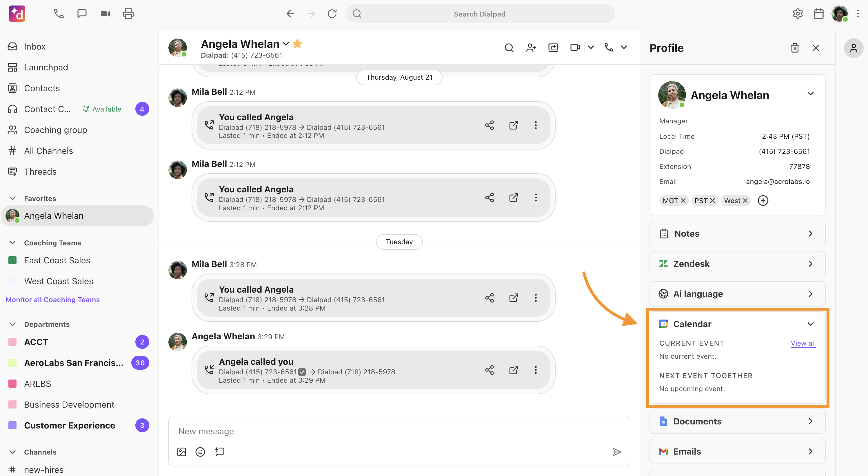Open the calendar icon in top right
868x476 pixels.
click(818, 14)
